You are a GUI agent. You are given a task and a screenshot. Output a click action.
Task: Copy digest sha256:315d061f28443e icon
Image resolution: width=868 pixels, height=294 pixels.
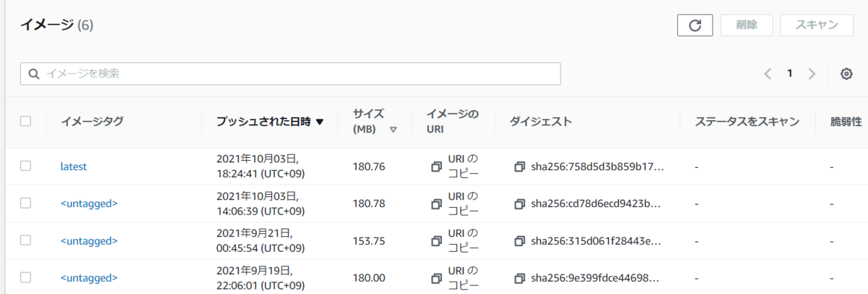point(519,240)
